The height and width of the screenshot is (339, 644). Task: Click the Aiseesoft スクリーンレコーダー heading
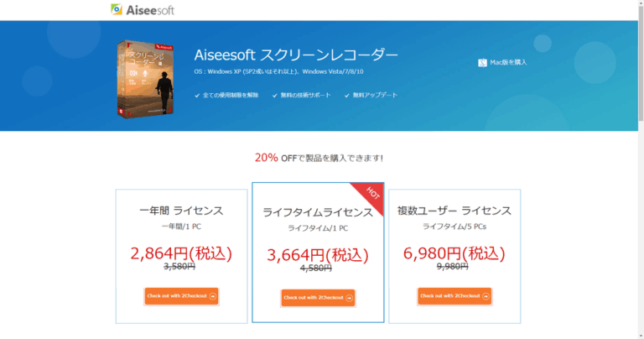[296, 55]
